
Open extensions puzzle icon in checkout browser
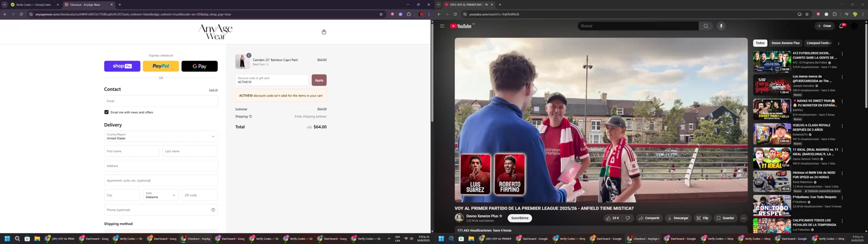tap(409, 14)
